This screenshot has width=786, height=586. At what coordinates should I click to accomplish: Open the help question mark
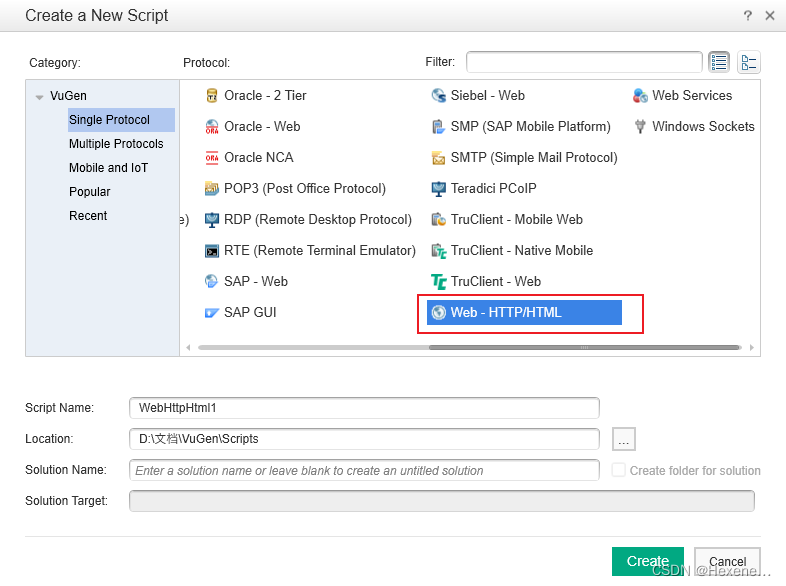point(747,16)
